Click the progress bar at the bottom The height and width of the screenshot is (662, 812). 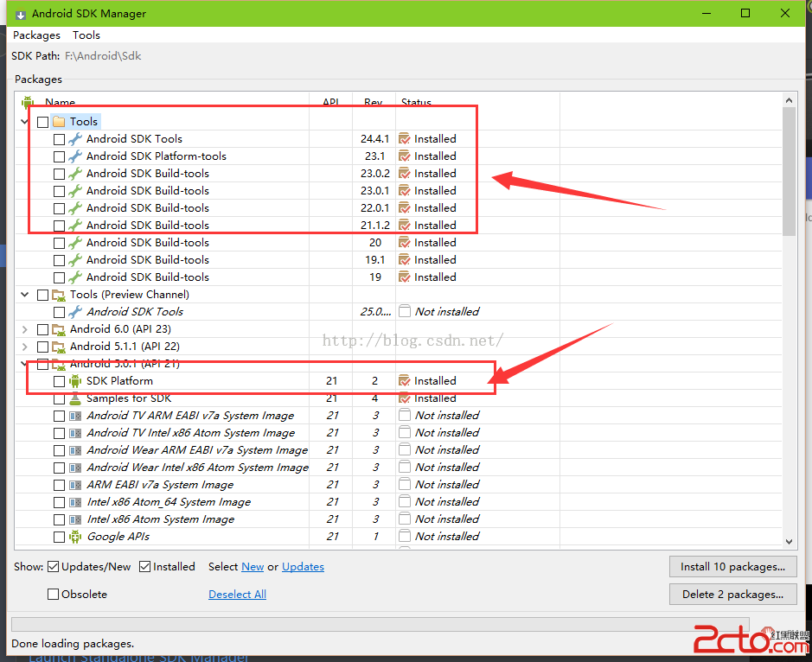click(380, 624)
